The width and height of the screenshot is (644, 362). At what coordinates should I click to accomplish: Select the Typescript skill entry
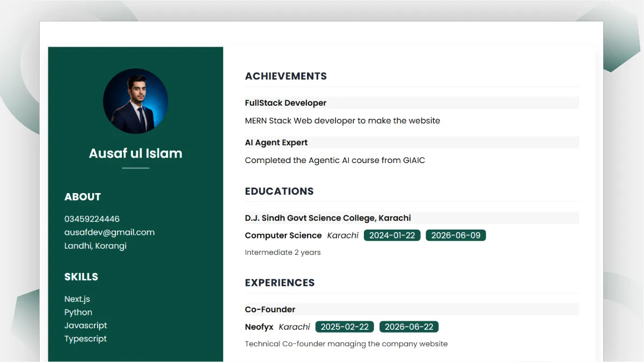86,339
